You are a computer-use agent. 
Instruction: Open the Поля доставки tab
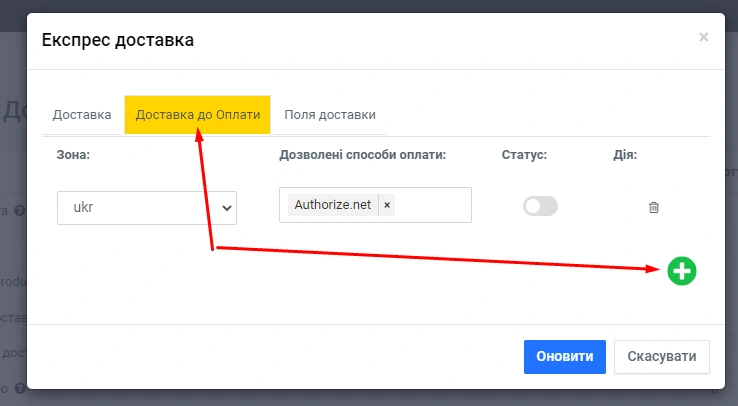[x=330, y=115]
